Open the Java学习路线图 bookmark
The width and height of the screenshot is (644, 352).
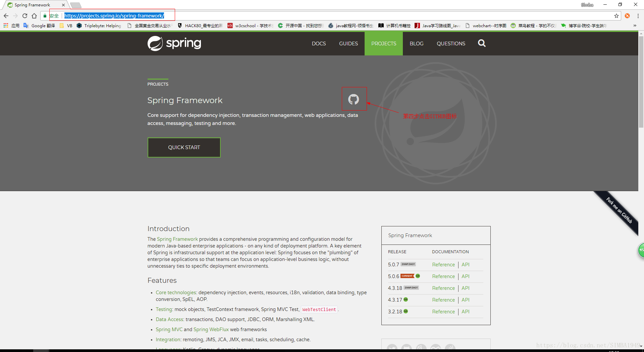pyautogui.click(x=438, y=26)
